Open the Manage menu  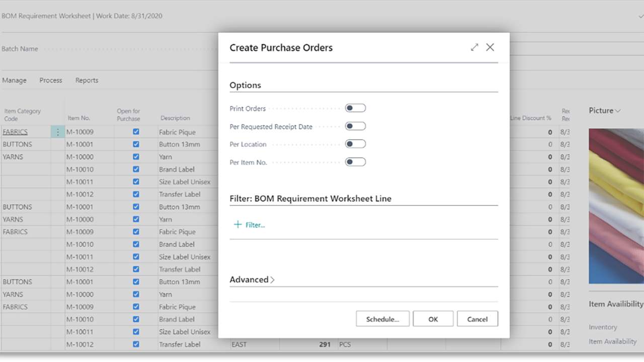pos(14,80)
